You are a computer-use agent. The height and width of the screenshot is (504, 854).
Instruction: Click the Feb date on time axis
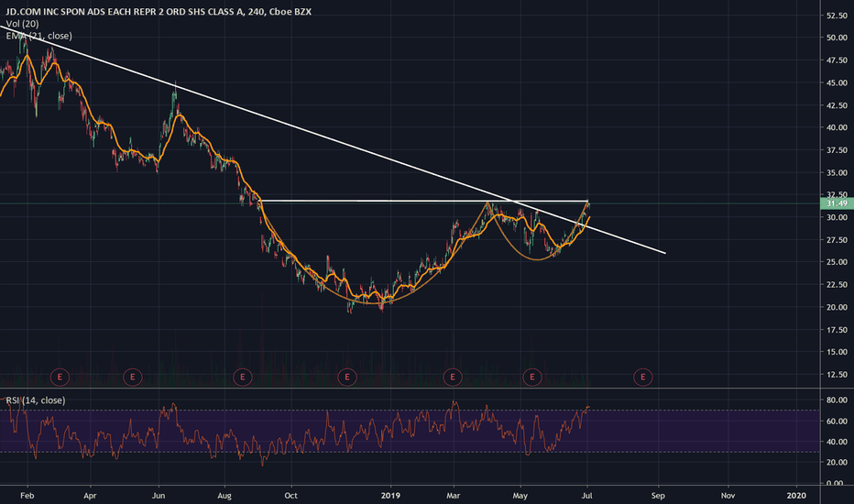(27, 495)
